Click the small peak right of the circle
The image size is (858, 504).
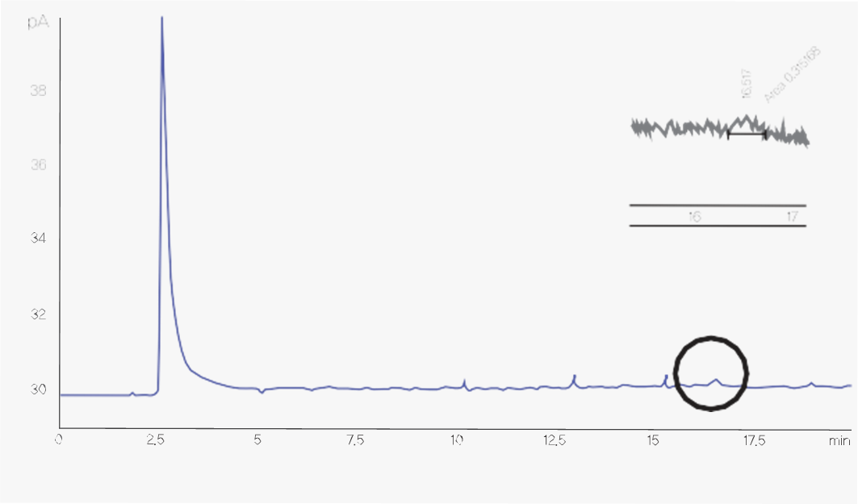(811, 383)
